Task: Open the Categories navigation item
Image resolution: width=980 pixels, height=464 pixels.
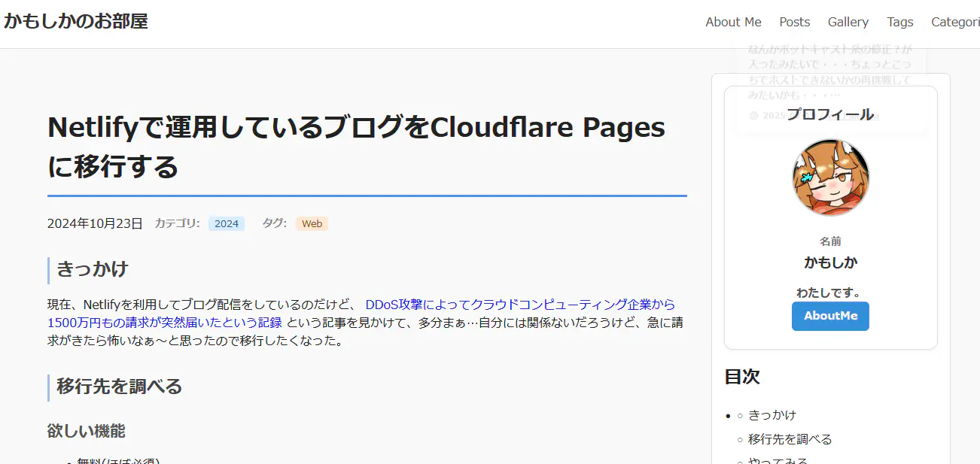Action: click(x=955, y=22)
